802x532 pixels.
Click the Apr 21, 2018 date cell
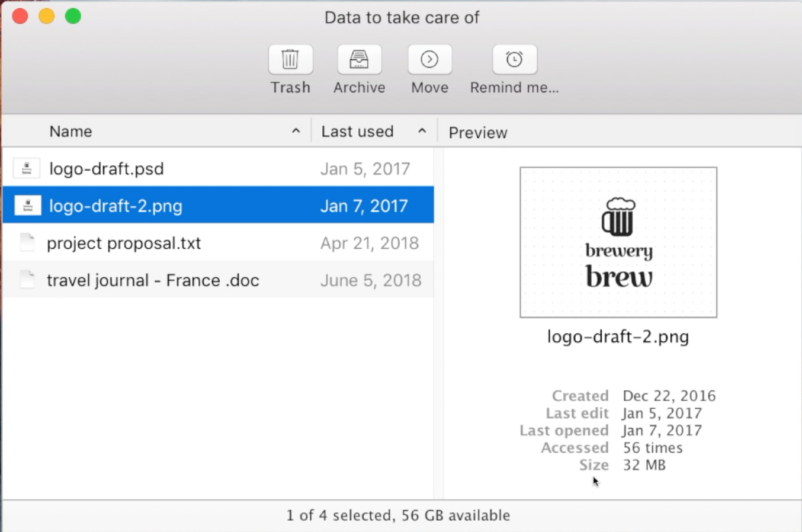tap(370, 243)
